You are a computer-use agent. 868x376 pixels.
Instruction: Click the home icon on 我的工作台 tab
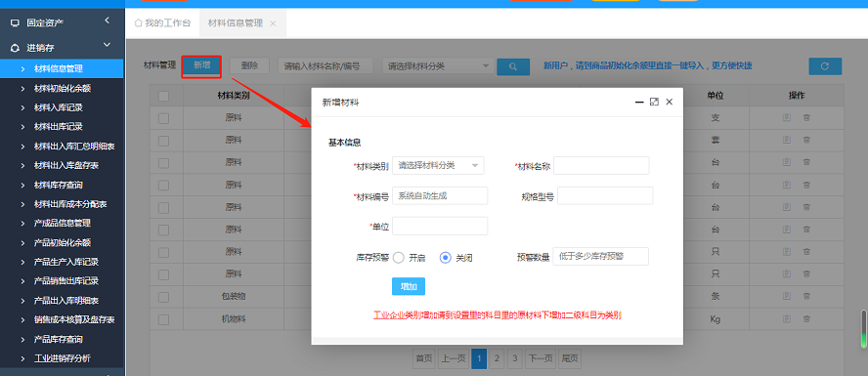(138, 23)
